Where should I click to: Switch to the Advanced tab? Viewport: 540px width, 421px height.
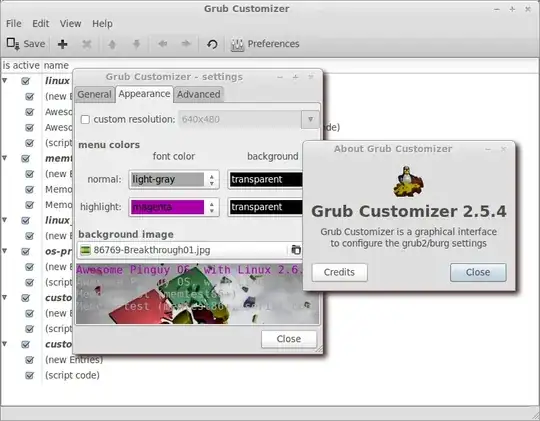coord(199,94)
